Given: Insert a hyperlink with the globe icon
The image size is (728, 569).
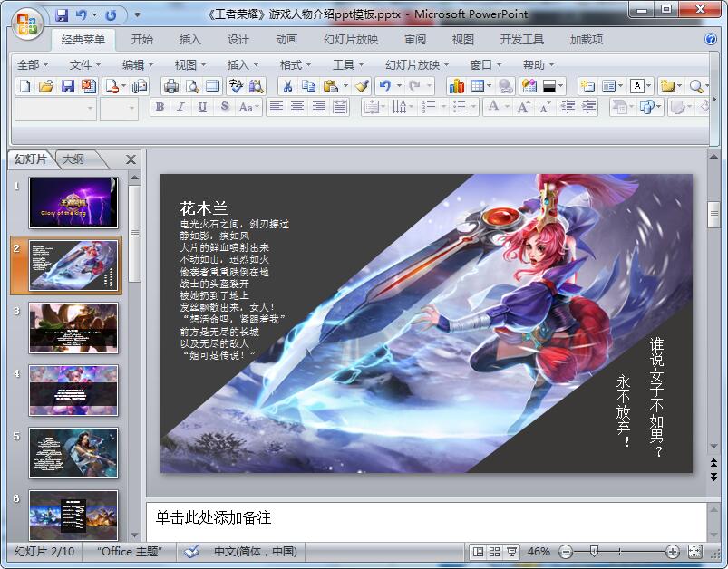Looking at the screenshot, I should (505, 86).
